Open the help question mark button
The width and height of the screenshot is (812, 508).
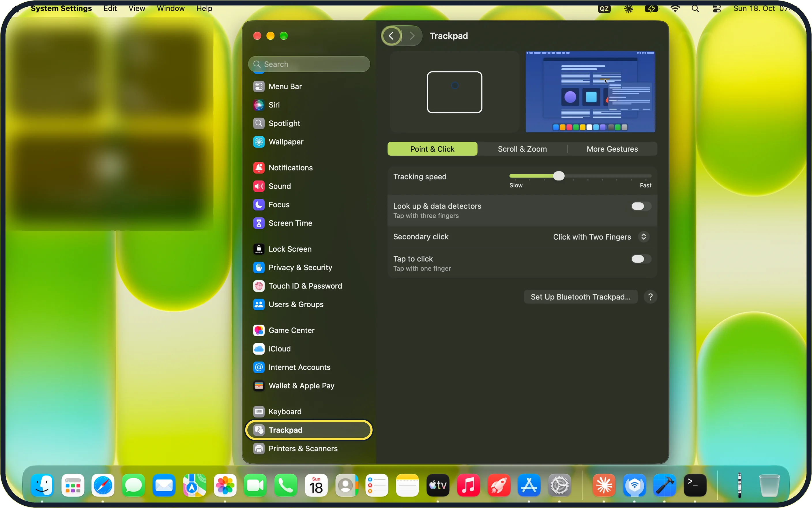650,297
